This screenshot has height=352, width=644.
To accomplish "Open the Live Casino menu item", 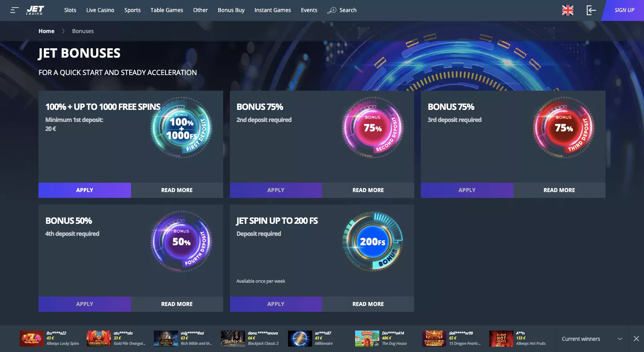I will (x=100, y=10).
